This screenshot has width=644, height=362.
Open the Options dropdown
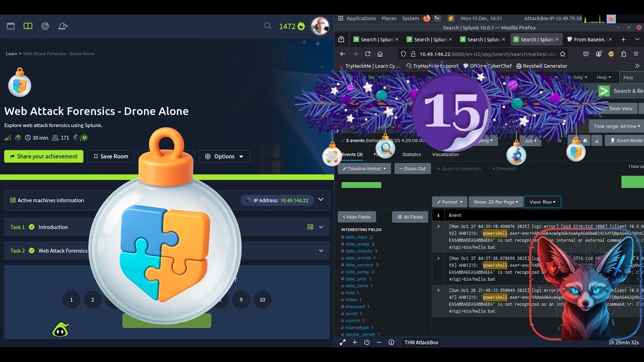pos(224,156)
